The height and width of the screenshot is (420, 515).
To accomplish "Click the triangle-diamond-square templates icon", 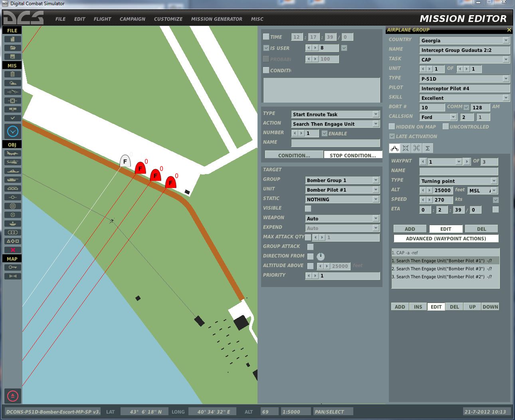I will coord(12,241).
